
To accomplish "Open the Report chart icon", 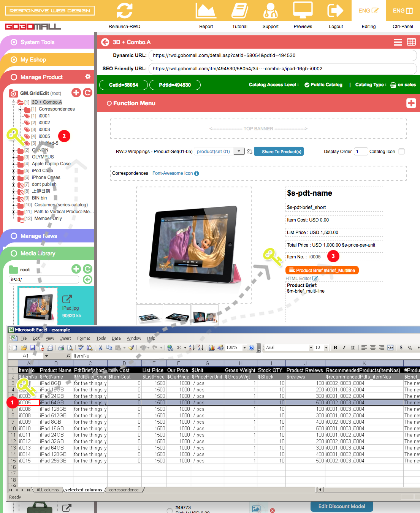I will click(206, 11).
